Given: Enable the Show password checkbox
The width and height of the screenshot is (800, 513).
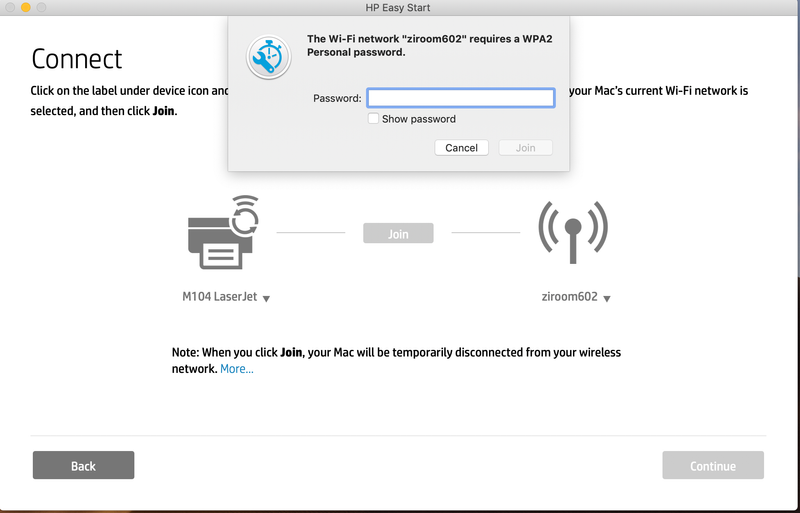Looking at the screenshot, I should click(x=373, y=118).
